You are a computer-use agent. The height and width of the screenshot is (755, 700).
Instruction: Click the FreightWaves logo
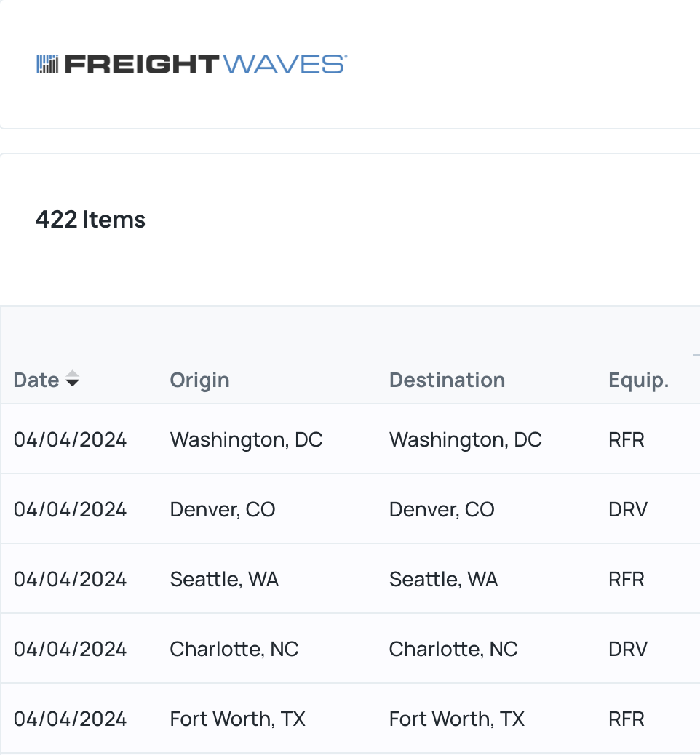click(192, 64)
